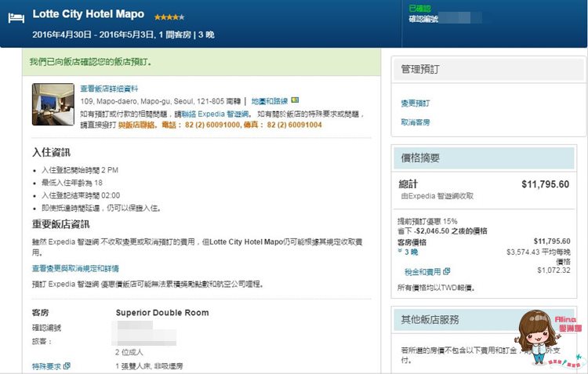
Task: Click 聯絡 Expedia 智遊網 link
Action: (x=216, y=114)
